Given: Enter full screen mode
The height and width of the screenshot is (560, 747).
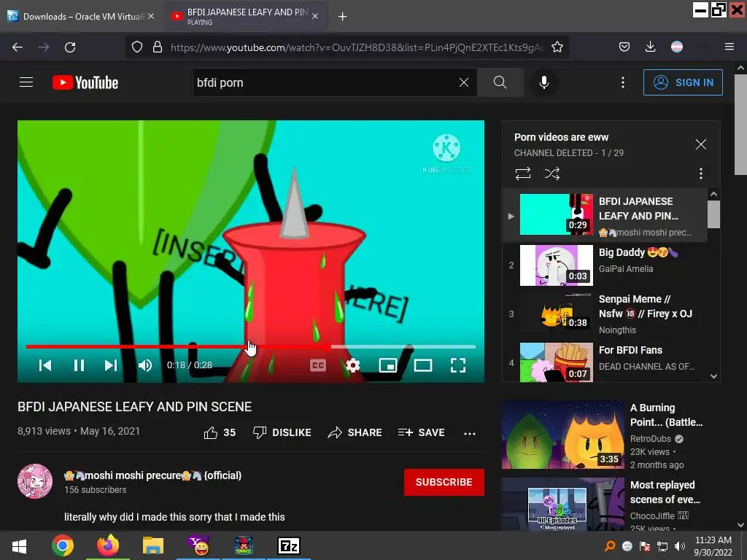Looking at the screenshot, I should click(x=458, y=365).
